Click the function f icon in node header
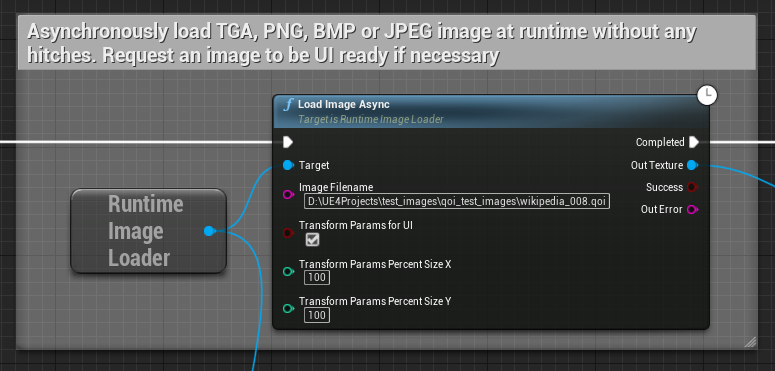Image resolution: width=775 pixels, height=371 pixels. click(287, 105)
